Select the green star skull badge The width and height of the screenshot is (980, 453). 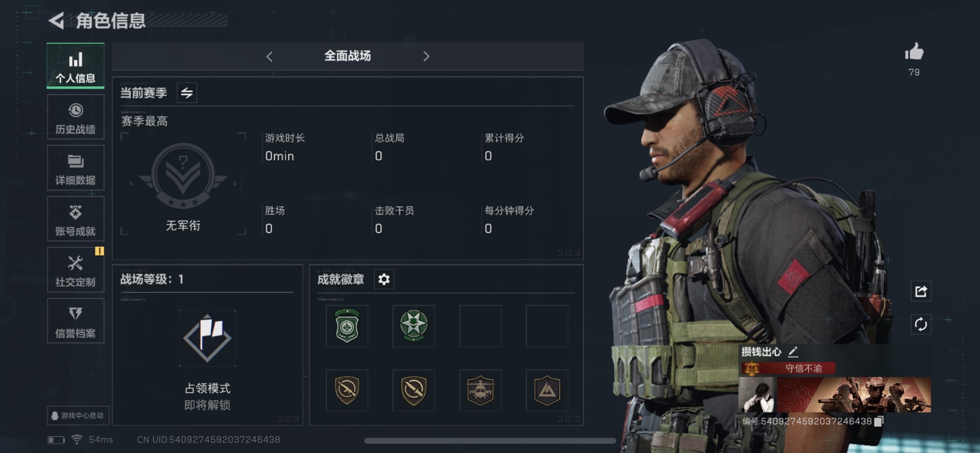pyautogui.click(x=414, y=326)
